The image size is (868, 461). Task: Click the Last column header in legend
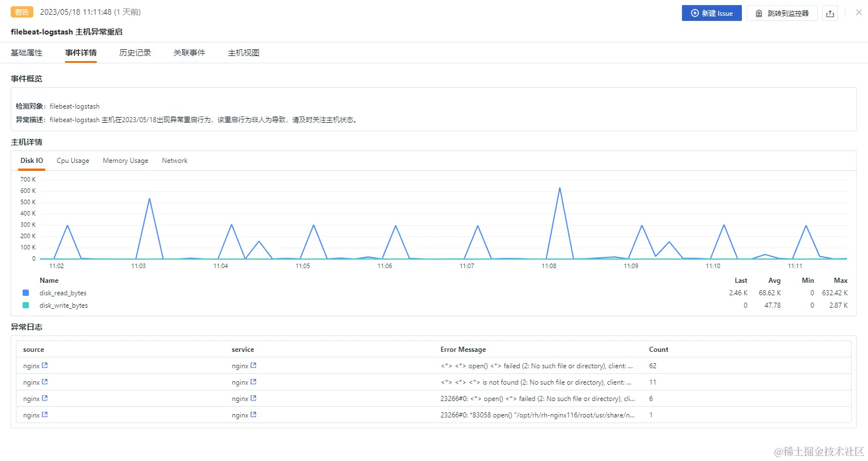[741, 281]
